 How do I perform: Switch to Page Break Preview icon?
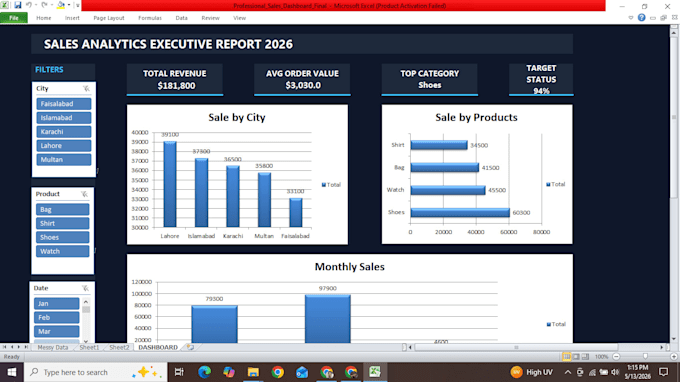[x=585, y=357]
